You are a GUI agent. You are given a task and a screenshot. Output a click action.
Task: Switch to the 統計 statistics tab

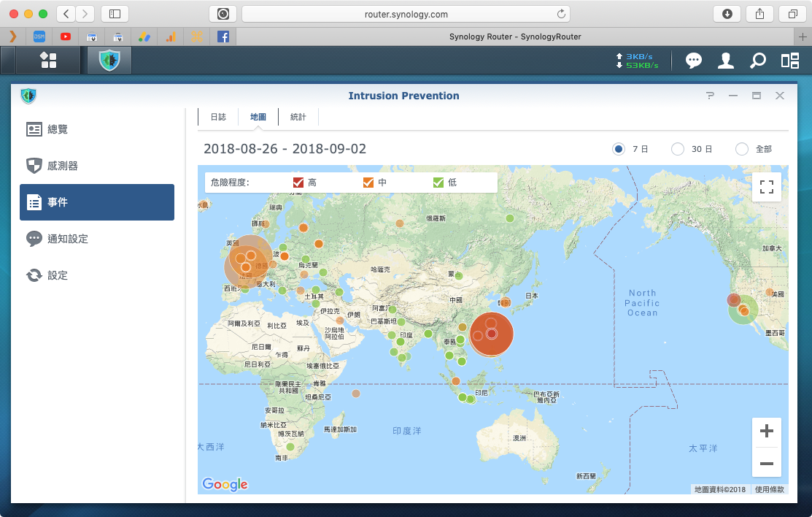coord(298,117)
